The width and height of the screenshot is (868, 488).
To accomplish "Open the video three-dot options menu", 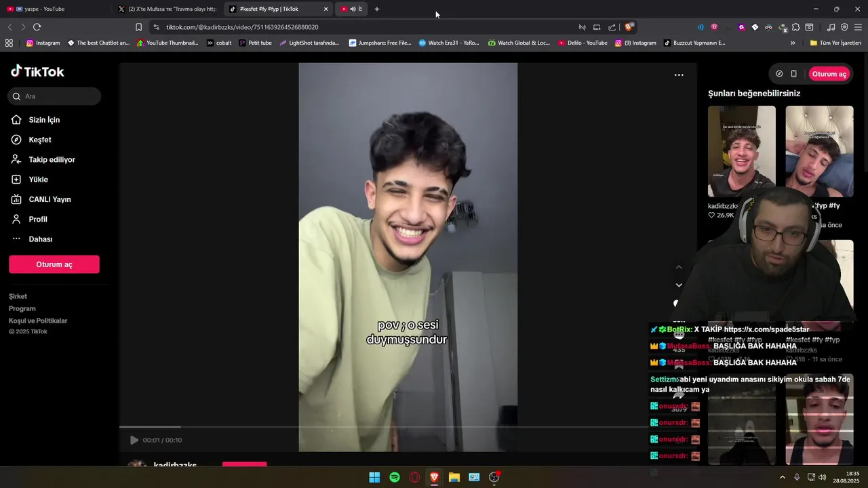I will click(679, 75).
